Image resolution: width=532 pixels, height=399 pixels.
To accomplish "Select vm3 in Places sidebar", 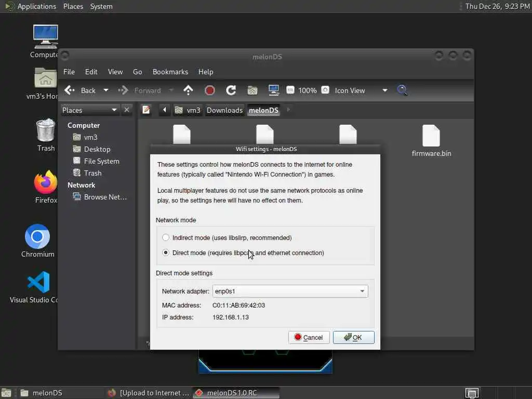I will pyautogui.click(x=90, y=137).
